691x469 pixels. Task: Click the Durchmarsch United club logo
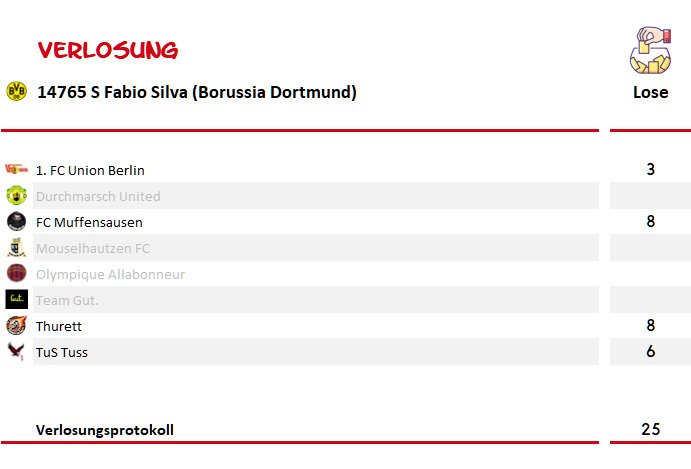tap(16, 195)
